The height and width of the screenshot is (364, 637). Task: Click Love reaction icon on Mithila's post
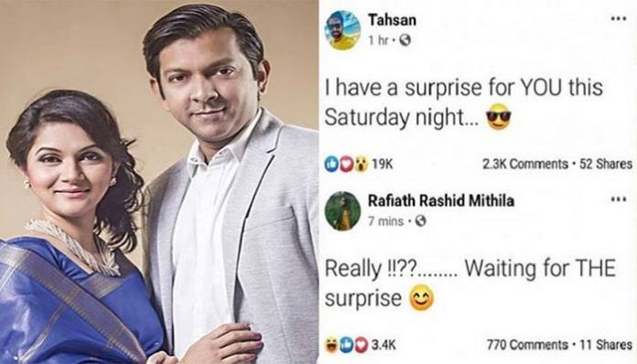point(361,345)
